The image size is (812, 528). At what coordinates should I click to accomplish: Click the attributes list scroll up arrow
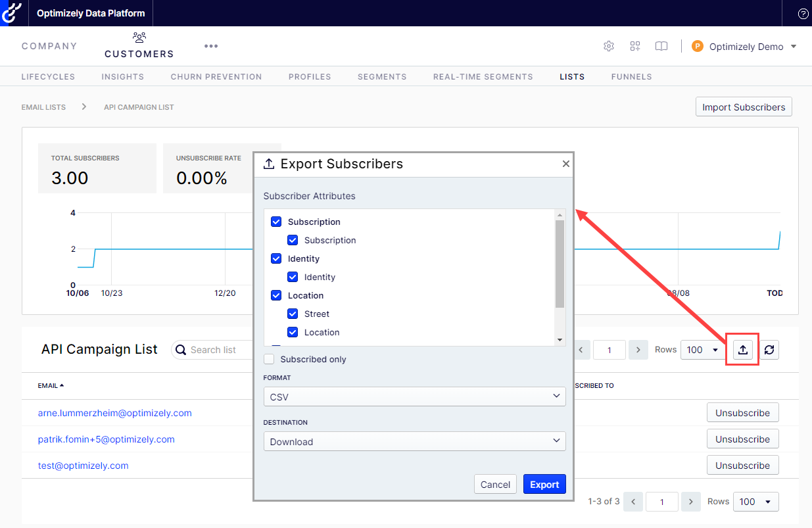click(560, 214)
